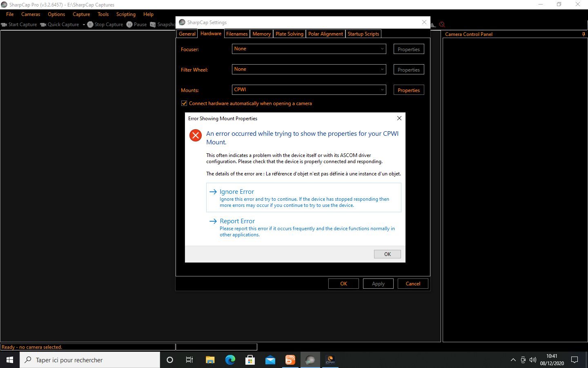
Task: Open the Scripting menu
Action: [126, 14]
